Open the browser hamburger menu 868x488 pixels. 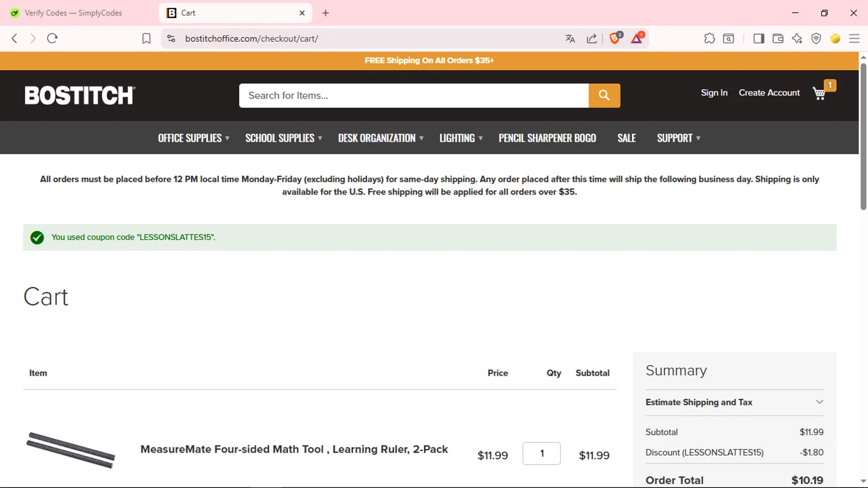pyautogui.click(x=854, y=38)
